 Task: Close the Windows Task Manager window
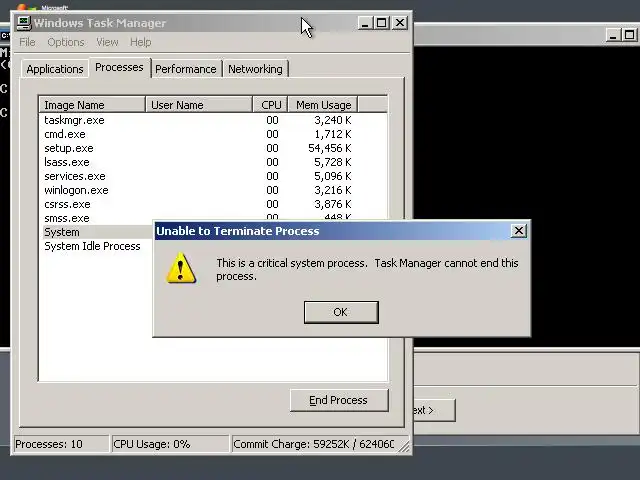400,23
